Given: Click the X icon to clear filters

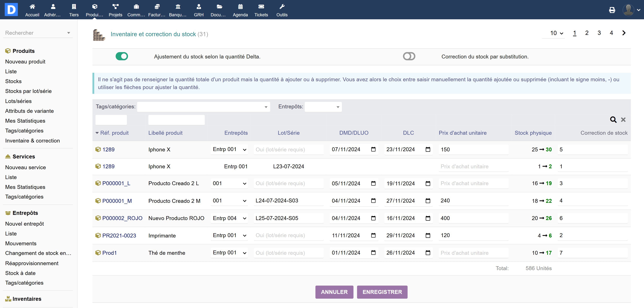Looking at the screenshot, I should click(x=623, y=119).
